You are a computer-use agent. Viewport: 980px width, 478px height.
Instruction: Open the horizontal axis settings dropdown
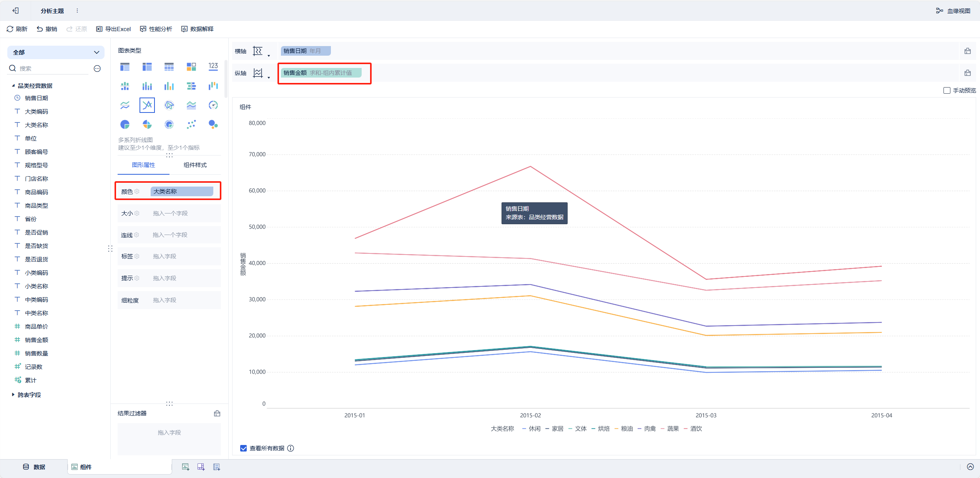point(261,51)
